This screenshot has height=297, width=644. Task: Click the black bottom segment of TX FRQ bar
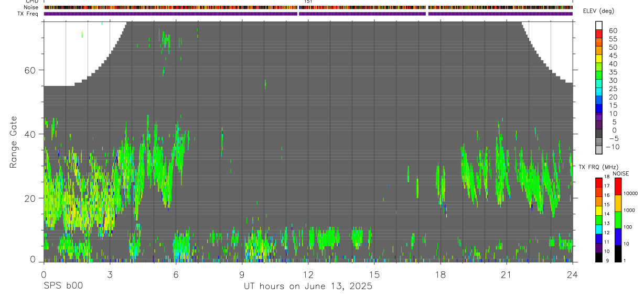coord(599,257)
